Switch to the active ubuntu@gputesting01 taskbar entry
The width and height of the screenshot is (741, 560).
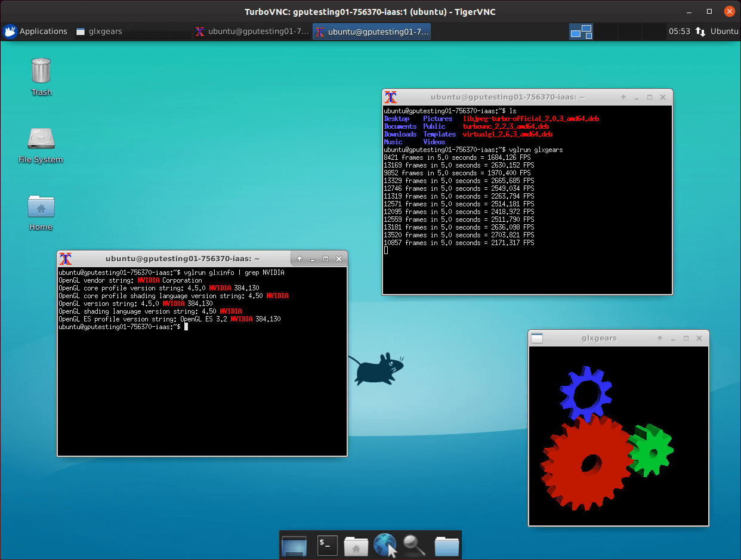pos(371,31)
